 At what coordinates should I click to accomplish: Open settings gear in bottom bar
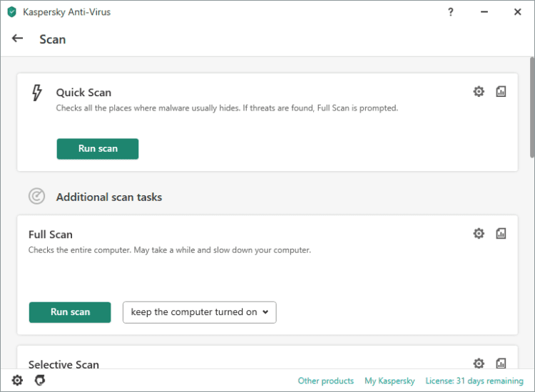pos(17,381)
